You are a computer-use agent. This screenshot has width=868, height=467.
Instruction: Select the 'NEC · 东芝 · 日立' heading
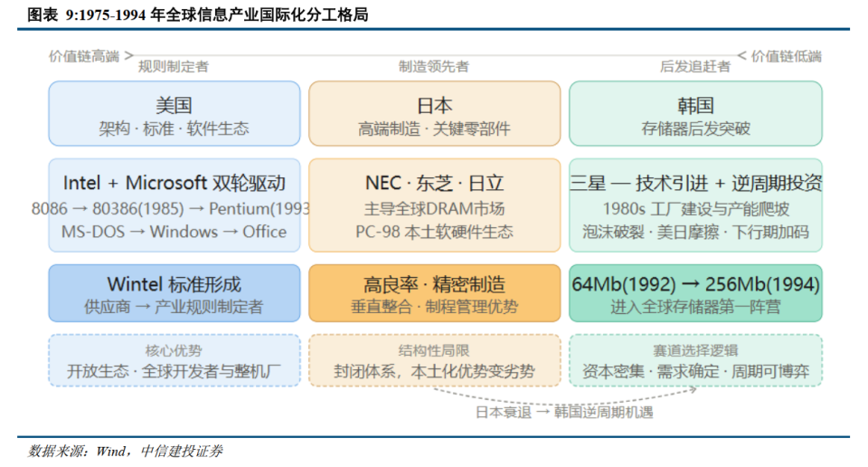click(435, 183)
